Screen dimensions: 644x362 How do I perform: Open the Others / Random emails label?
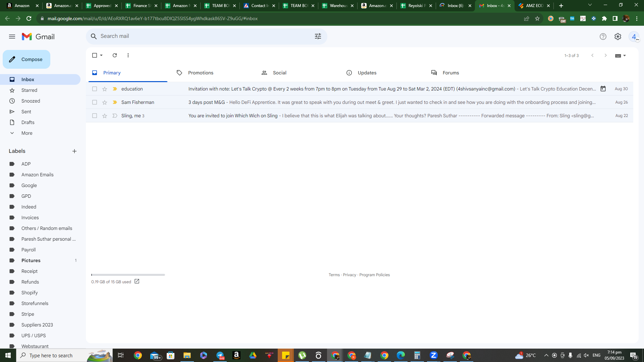pos(40,228)
